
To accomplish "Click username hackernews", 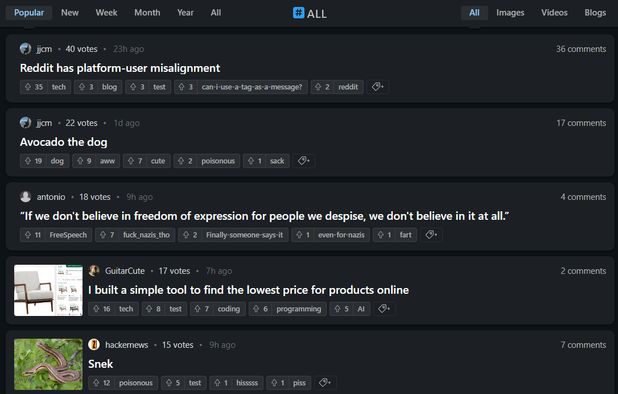I will [x=127, y=345].
